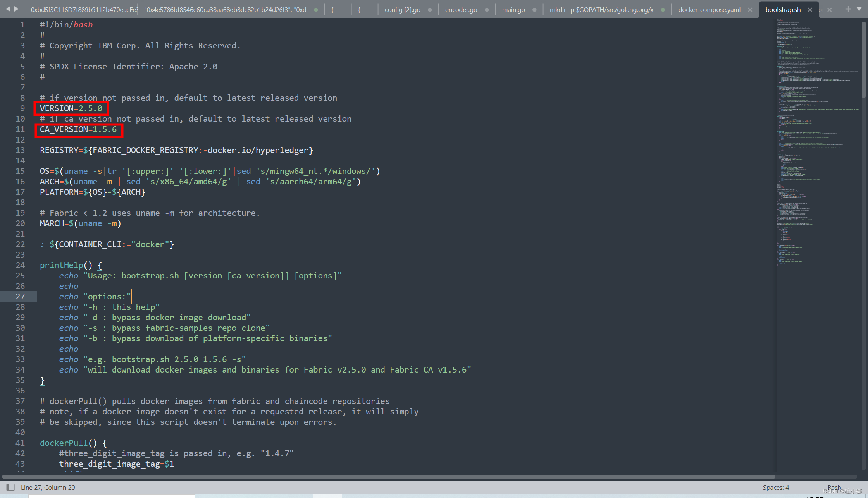Image resolution: width=868 pixels, height=498 pixels.
Task: Click the unsaved dot on the mkdir tab
Action: [x=662, y=10]
